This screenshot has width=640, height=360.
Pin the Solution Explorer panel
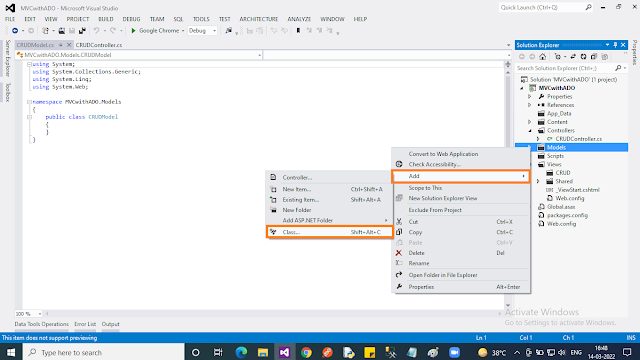615,45
